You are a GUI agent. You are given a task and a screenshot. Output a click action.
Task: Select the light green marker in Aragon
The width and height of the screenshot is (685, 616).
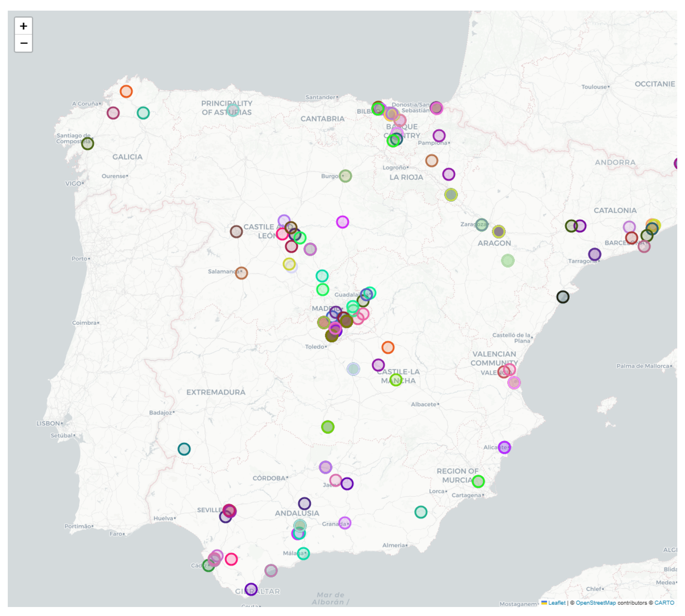508,261
